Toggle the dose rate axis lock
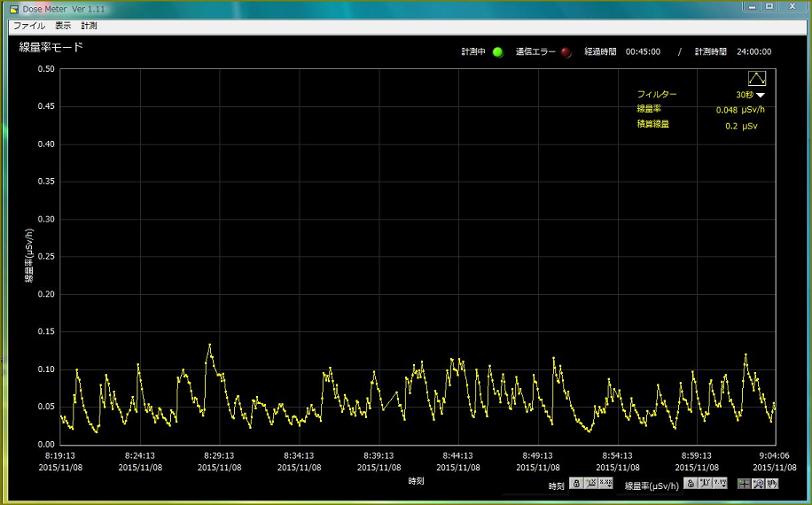 coord(691,484)
